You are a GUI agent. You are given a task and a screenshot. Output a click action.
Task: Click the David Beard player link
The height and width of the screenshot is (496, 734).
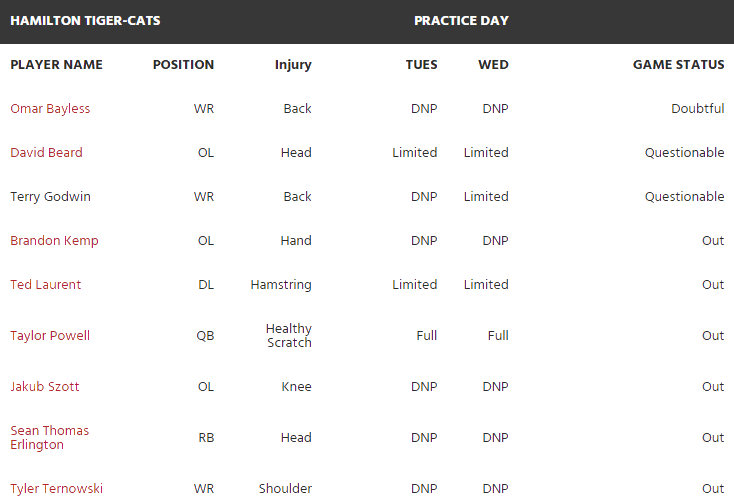click(46, 153)
